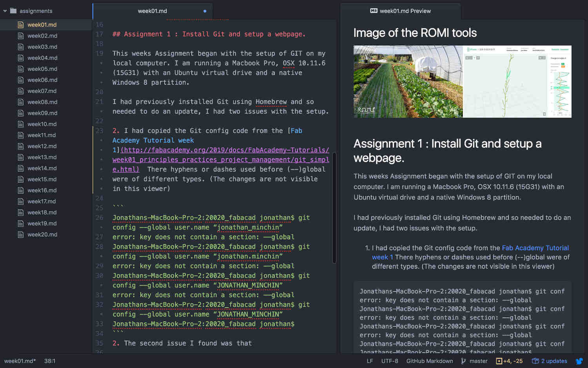Image resolution: width=588 pixels, height=368 pixels.
Task: Click the editor vertical scrollbar
Action: pyautogui.click(x=334, y=207)
